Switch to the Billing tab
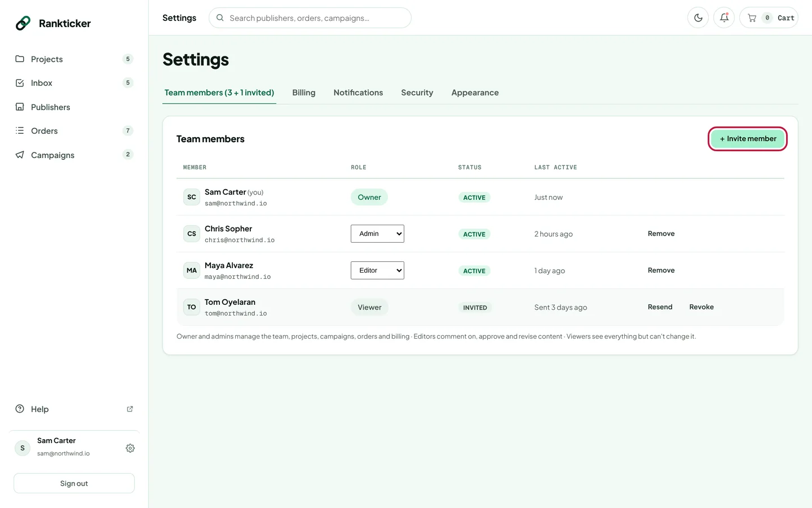 click(x=304, y=93)
